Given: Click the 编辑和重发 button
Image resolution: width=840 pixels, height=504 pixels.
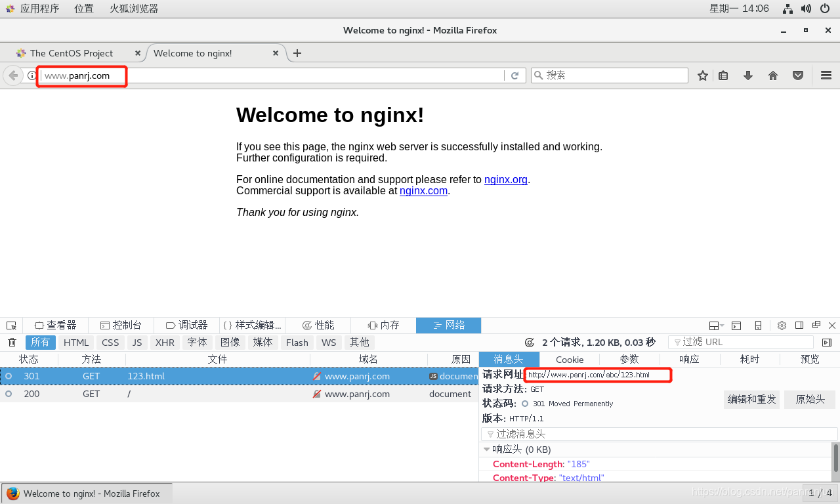Looking at the screenshot, I should (x=752, y=400).
